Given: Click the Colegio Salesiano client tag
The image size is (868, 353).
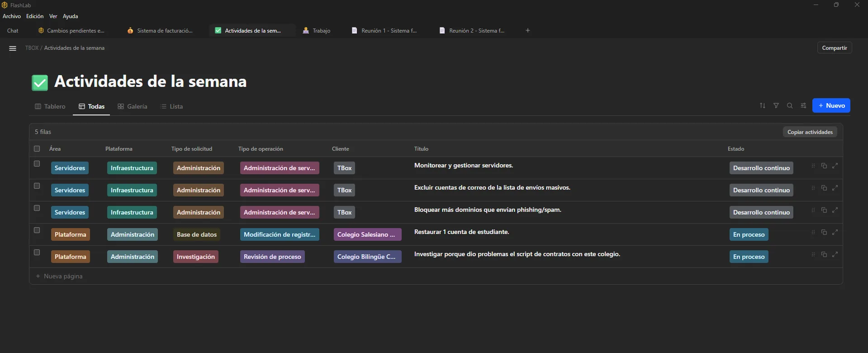Looking at the screenshot, I should point(368,234).
